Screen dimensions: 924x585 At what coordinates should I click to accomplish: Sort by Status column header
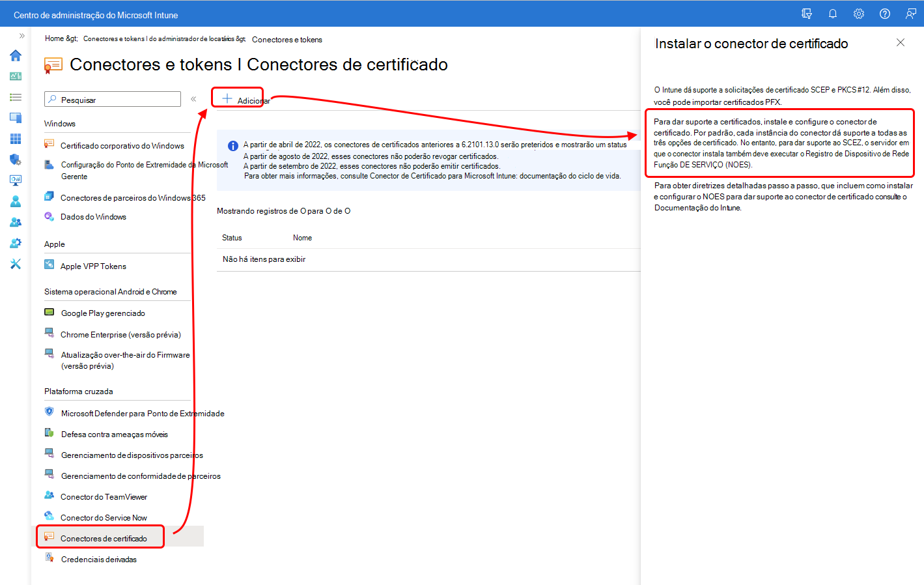(x=232, y=238)
